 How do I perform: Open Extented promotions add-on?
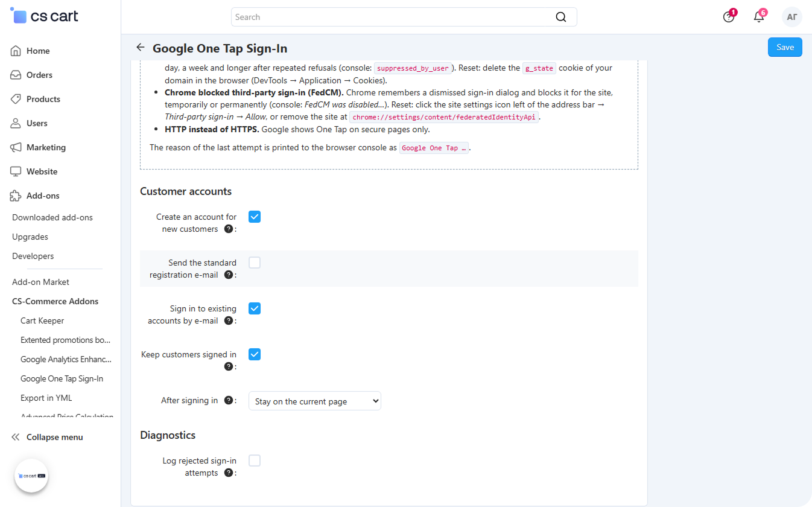coord(66,340)
